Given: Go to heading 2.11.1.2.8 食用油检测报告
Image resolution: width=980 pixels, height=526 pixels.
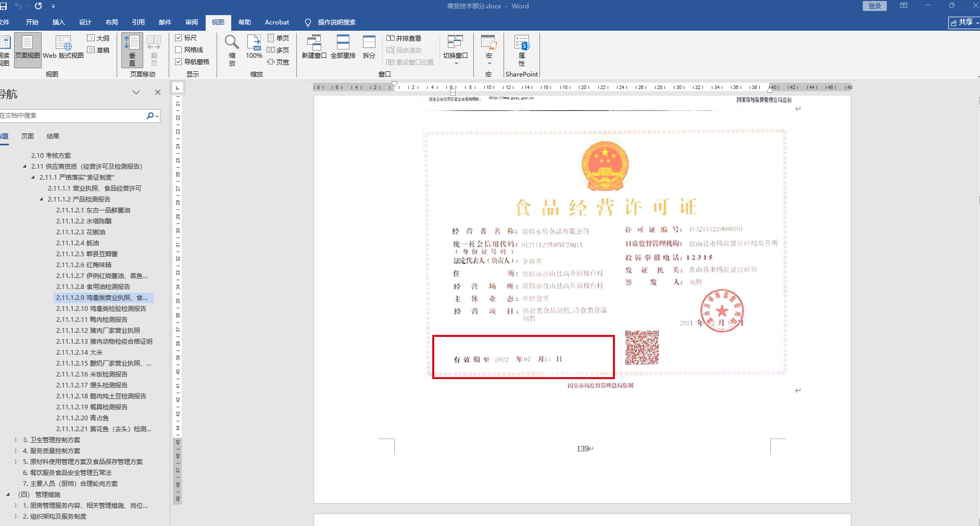Looking at the screenshot, I should coord(93,287).
